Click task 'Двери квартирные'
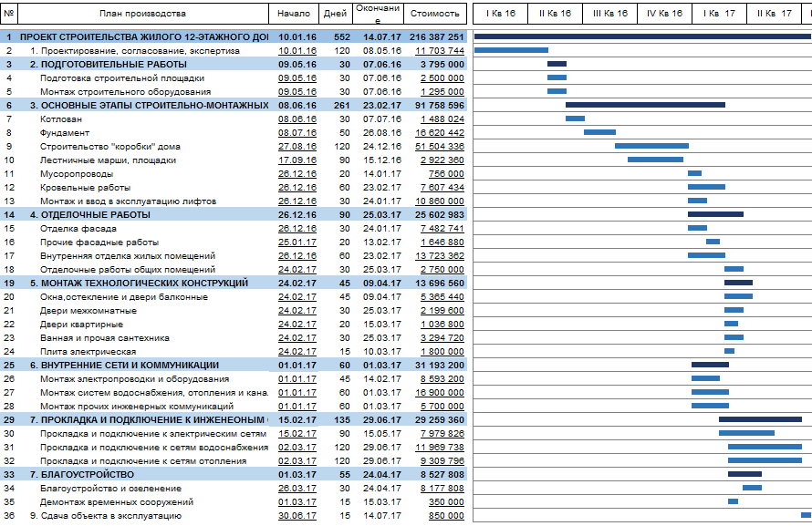Viewport: 812px width, 526px height. point(81,325)
